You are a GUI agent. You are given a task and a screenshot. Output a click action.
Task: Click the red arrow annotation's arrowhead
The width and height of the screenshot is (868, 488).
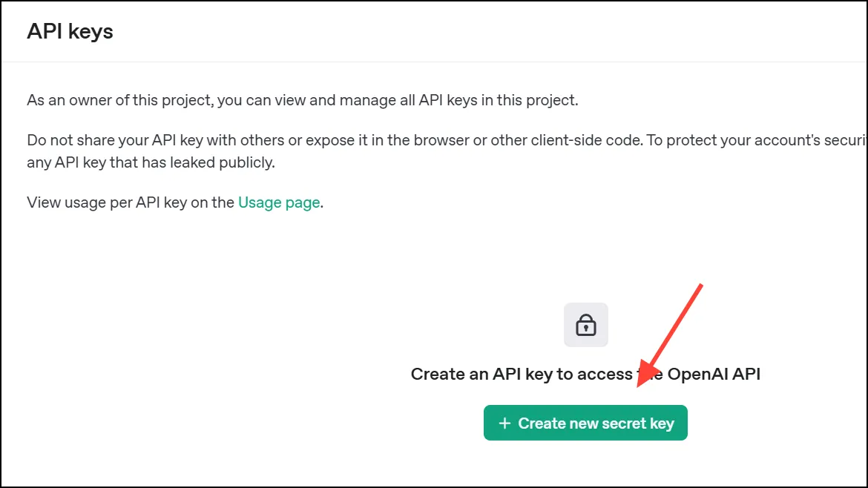[644, 378]
